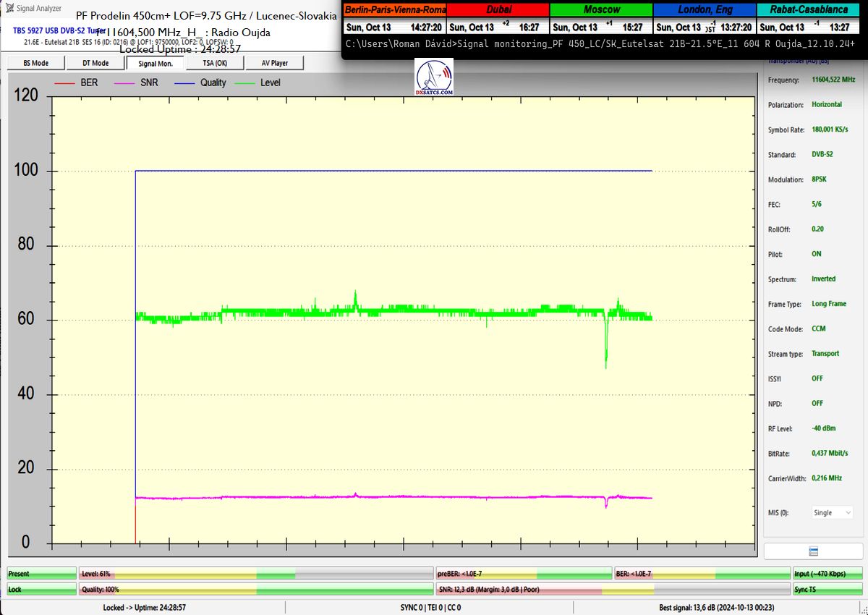Click the Level 61% signal bar

coord(257,574)
